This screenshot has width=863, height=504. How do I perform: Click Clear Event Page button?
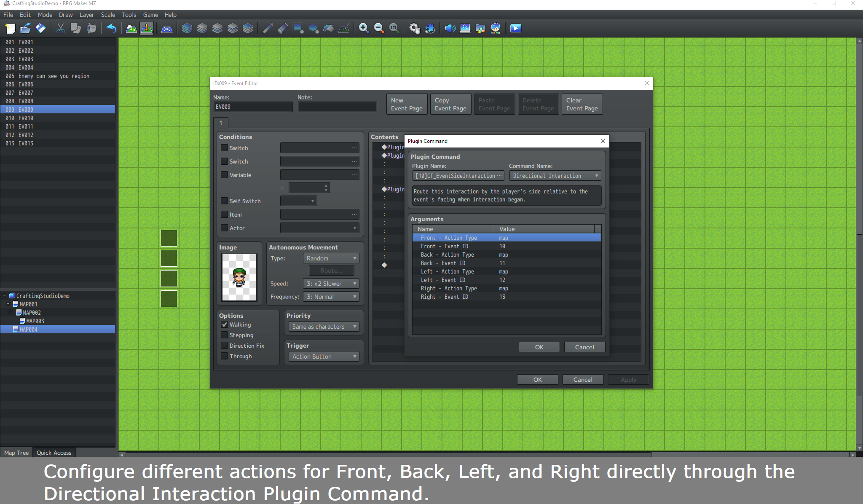pyautogui.click(x=582, y=104)
